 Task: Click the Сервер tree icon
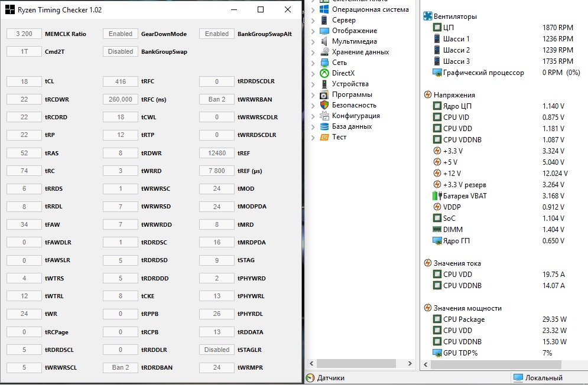(324, 20)
